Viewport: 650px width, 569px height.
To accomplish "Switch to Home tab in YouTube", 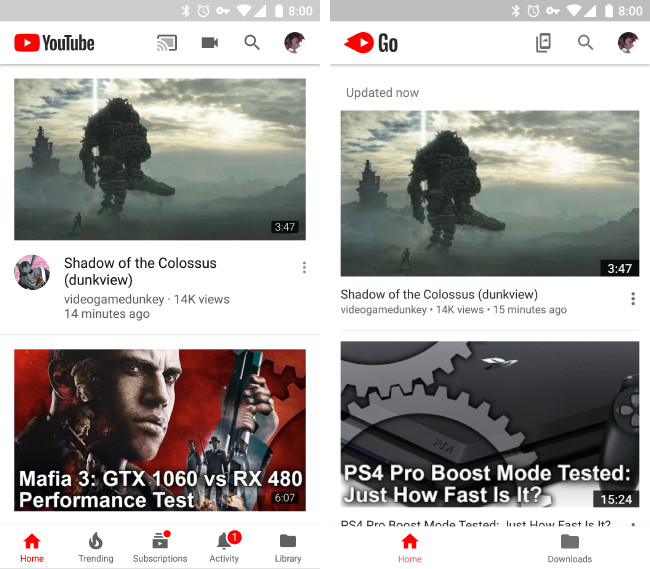I will 32,547.
